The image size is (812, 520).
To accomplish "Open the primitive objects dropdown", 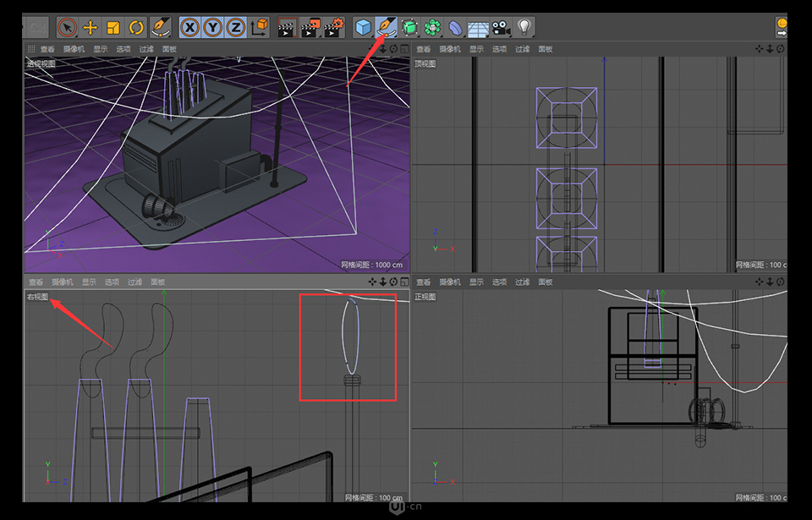I will (361, 27).
